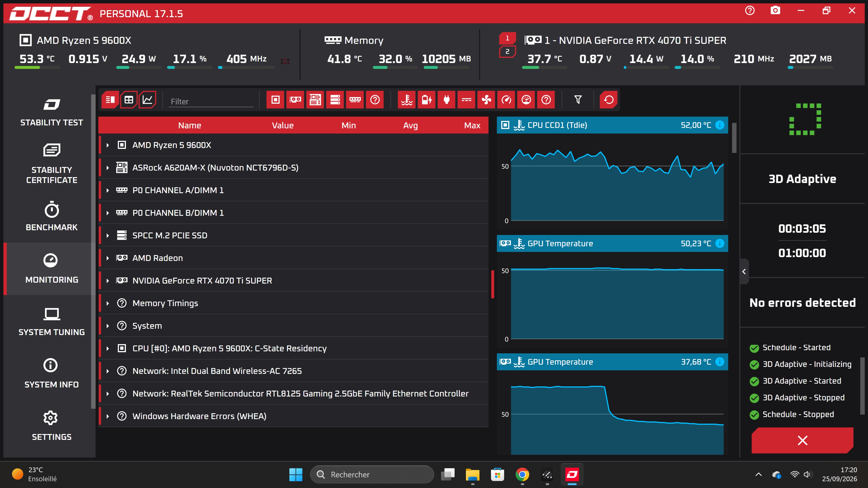Switch to the split table-and-graph view mode
Screen dimensions: 868x488
(110, 100)
